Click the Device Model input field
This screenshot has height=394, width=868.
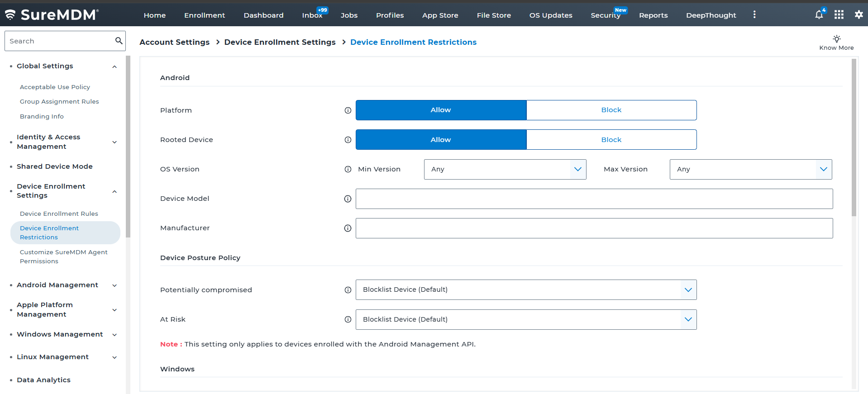coord(594,199)
